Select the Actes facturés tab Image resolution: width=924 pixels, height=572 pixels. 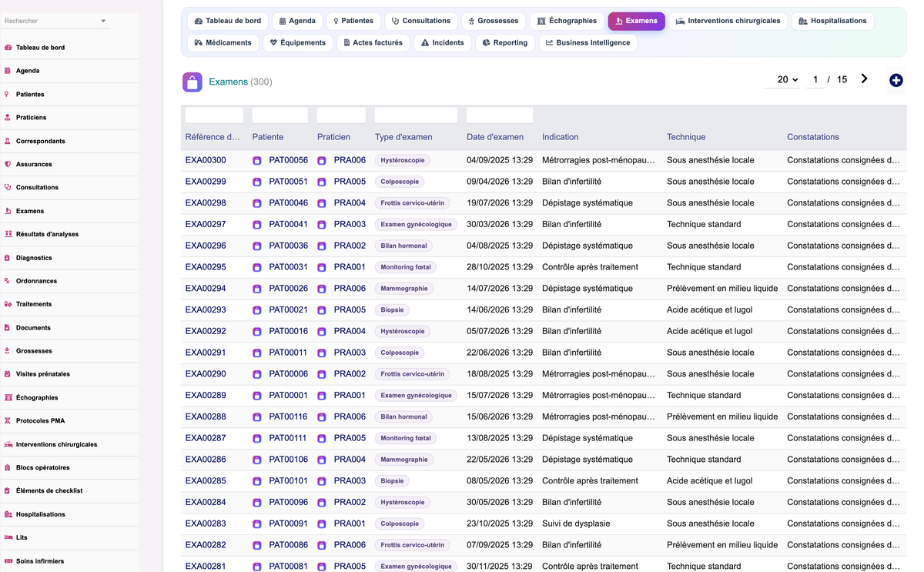point(373,42)
